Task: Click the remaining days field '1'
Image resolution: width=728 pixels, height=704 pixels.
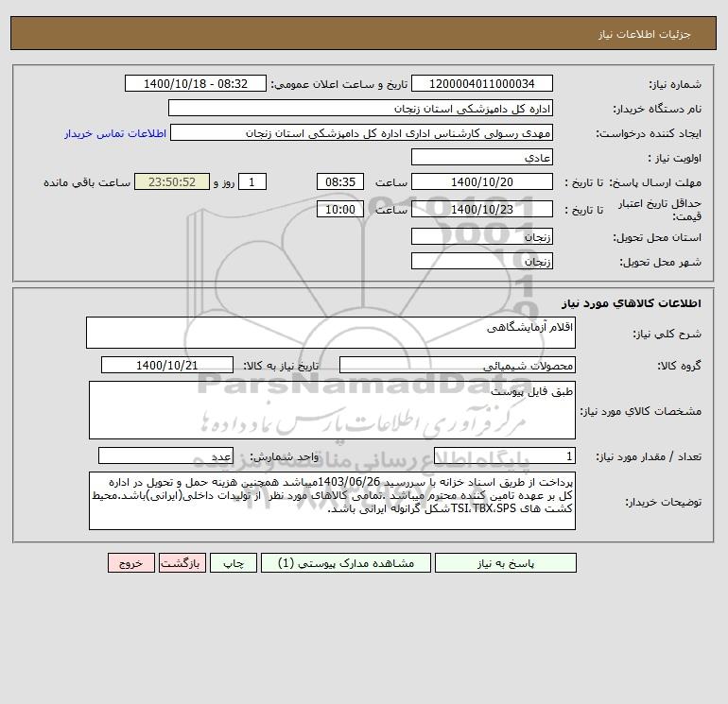Action: pos(252,182)
